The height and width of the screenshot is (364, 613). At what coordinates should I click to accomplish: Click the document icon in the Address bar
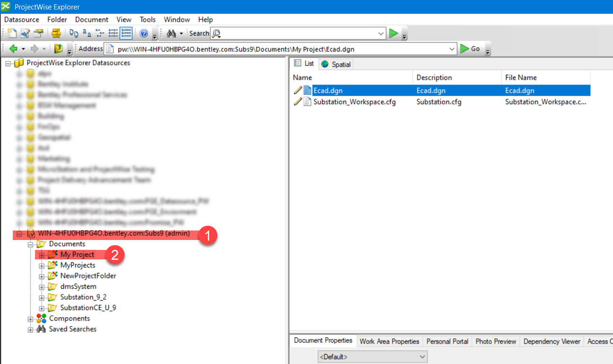coord(110,49)
